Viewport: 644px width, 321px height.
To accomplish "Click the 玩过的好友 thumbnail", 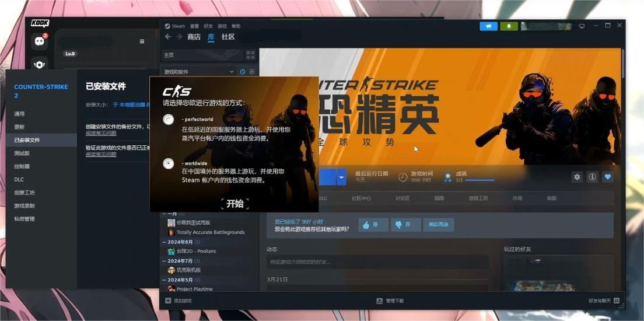I will click(x=559, y=273).
